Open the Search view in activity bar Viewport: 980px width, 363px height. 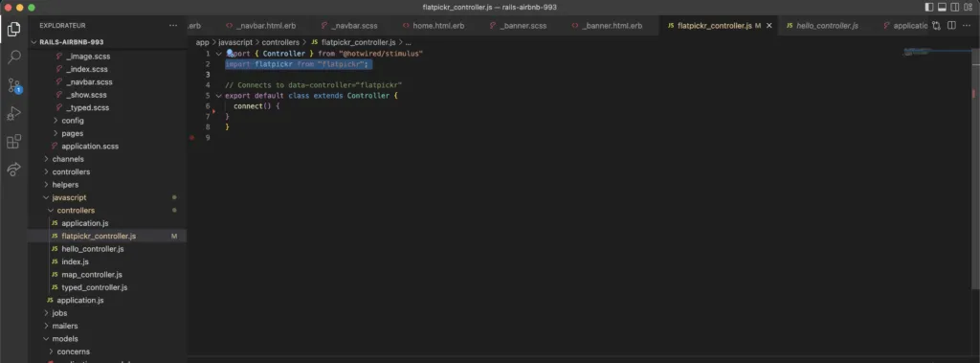13,57
